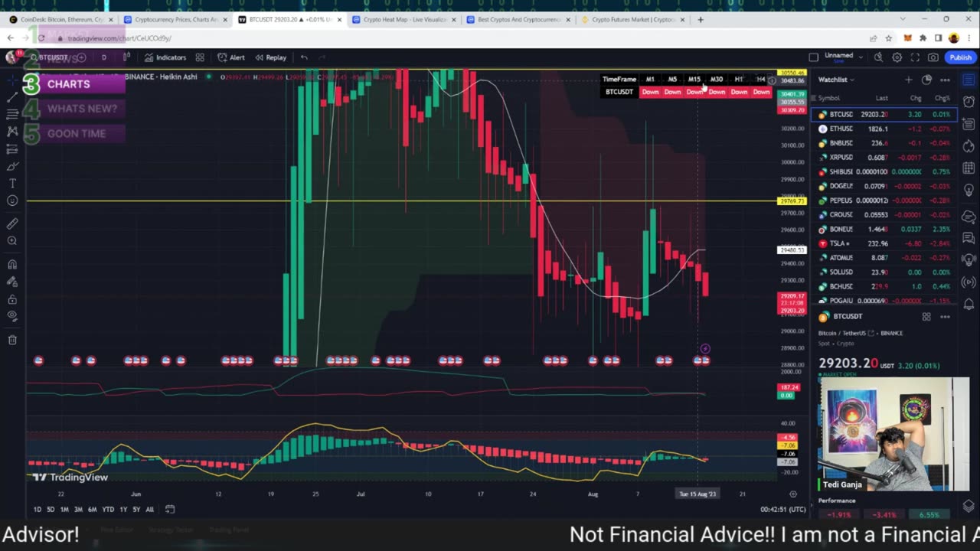Viewport: 980px width, 551px height.
Task: Open a new browser tab
Action: click(x=700, y=19)
